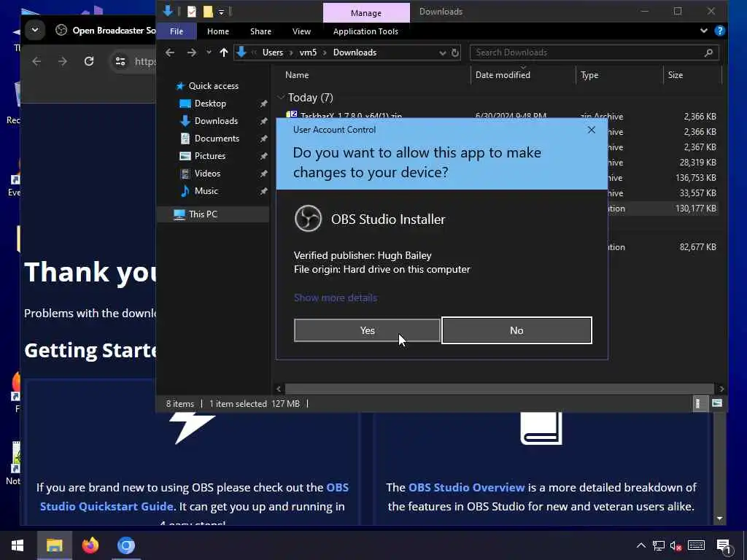Click the pin icon beside Music
This screenshot has width=747, height=560.
(x=263, y=191)
